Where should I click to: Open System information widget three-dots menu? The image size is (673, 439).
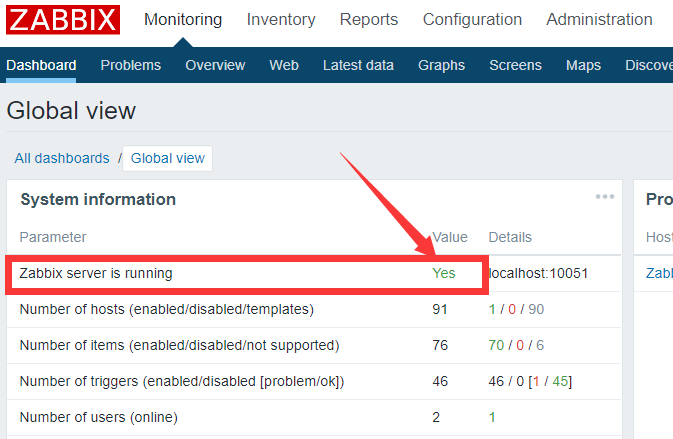click(605, 197)
